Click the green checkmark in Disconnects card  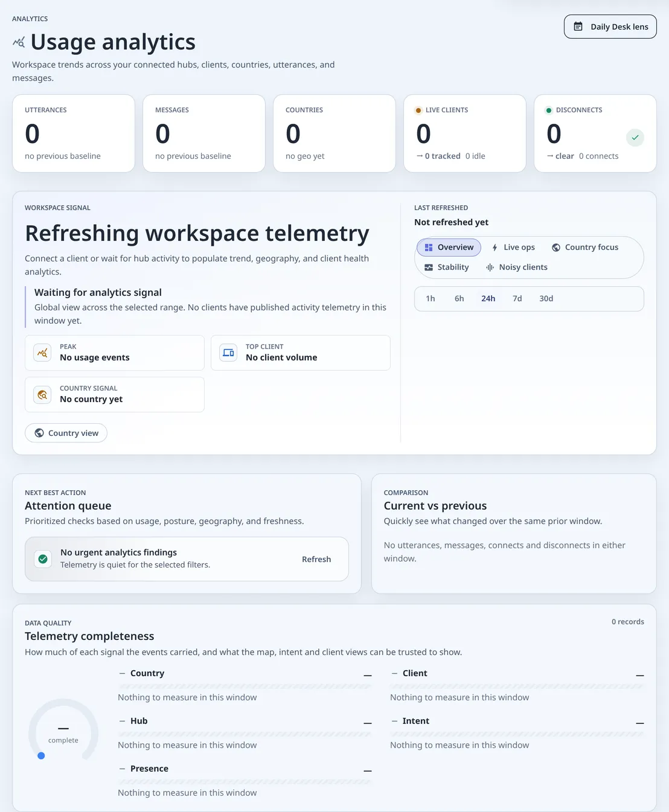pyautogui.click(x=635, y=138)
